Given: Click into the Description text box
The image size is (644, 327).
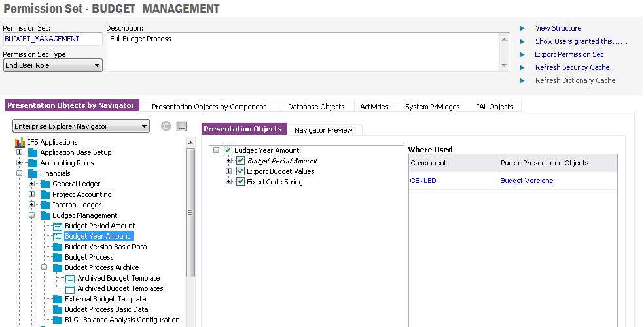Looking at the screenshot, I should click(303, 52).
